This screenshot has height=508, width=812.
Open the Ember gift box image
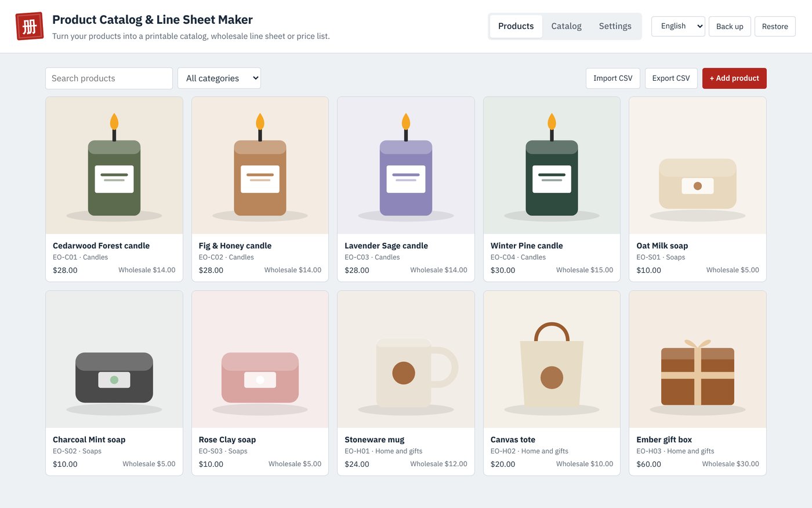pos(698,359)
